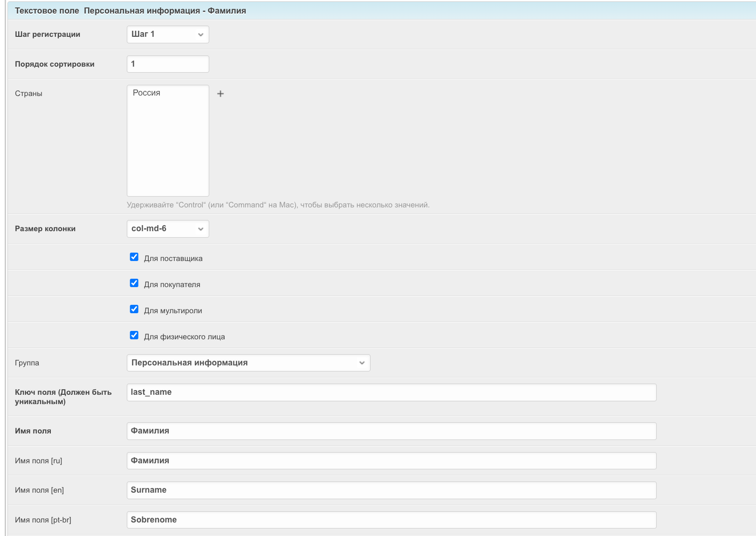Click the Sobrenome field for [pt-br]
The width and height of the screenshot is (756, 536).
[391, 520]
